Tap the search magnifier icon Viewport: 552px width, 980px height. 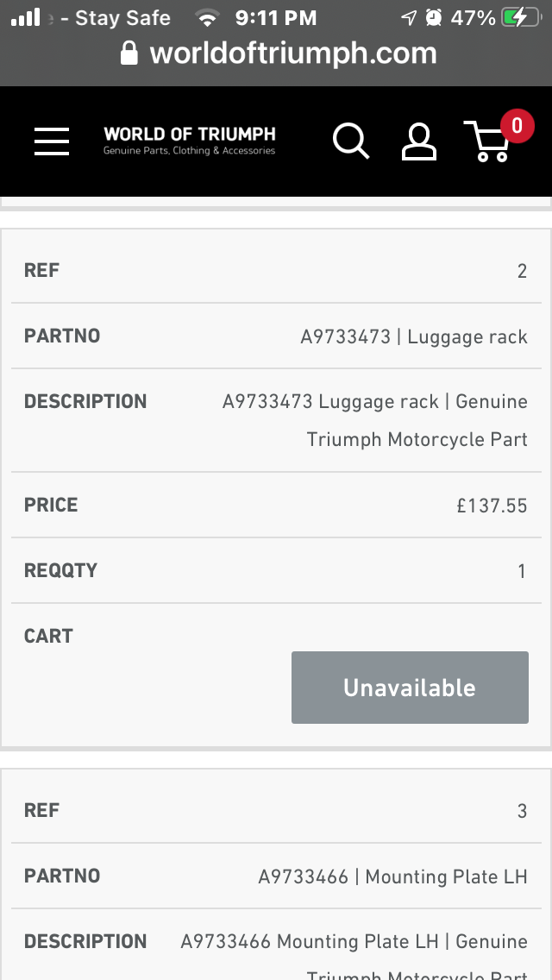point(351,141)
